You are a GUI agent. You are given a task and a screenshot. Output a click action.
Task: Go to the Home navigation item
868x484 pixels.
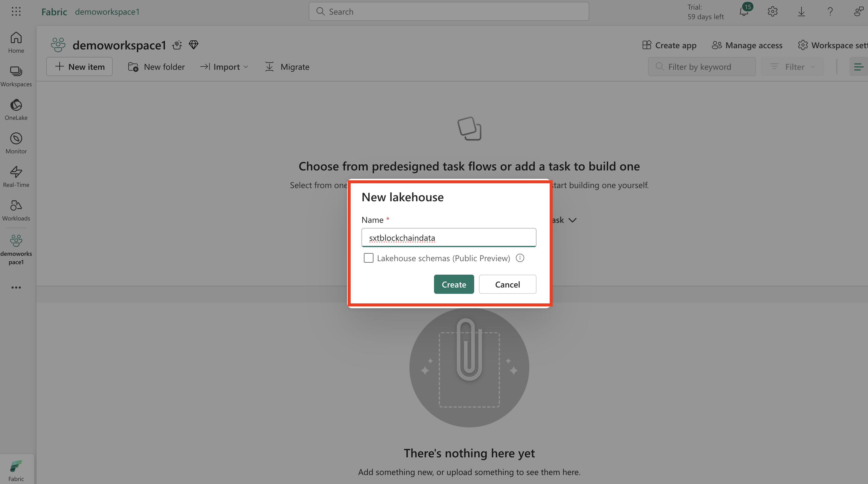[x=16, y=42]
